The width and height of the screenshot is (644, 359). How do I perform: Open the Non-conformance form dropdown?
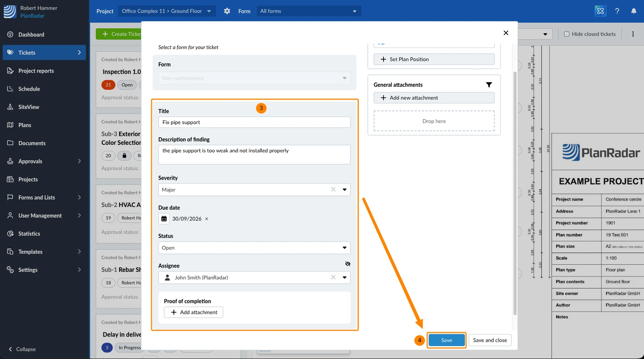[x=254, y=78]
